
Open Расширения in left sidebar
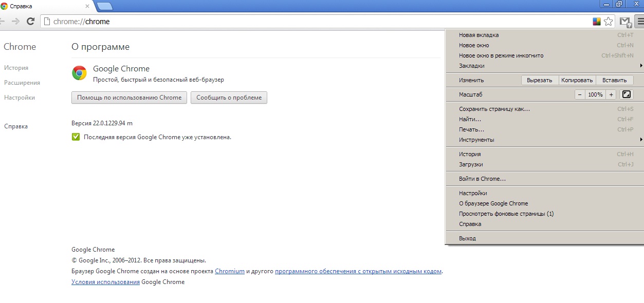click(22, 83)
